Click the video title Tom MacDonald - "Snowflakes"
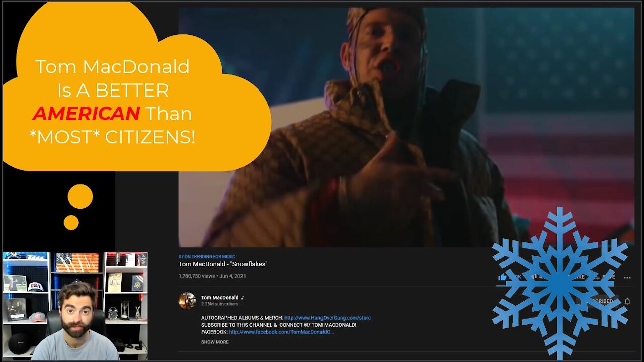The image size is (644, 362). point(223,264)
